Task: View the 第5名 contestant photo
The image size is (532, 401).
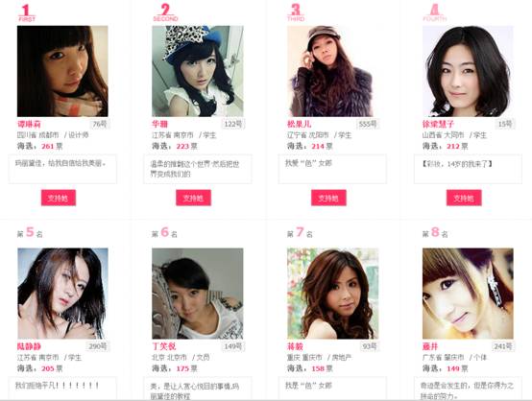Action: [x=62, y=294]
